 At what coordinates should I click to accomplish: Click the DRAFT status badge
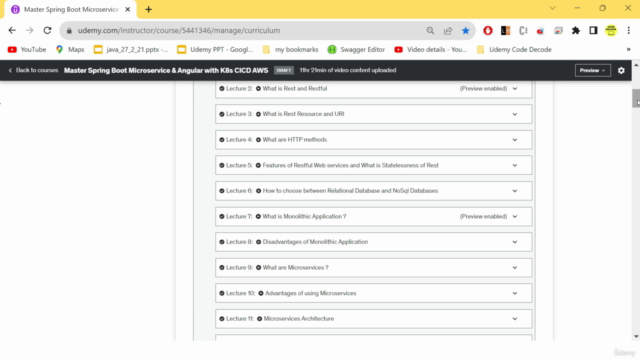point(284,70)
